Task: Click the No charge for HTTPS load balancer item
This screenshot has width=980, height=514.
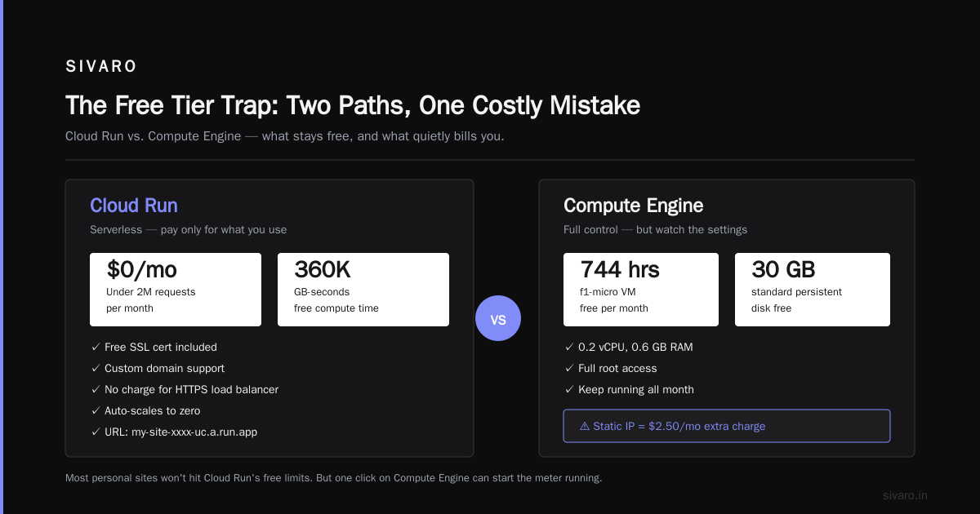Action: pos(191,389)
